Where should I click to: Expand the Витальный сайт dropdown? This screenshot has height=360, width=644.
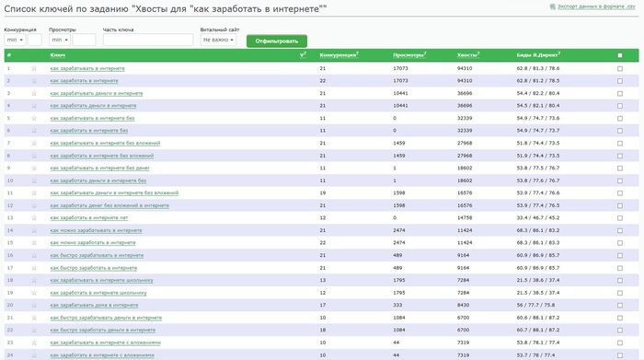point(218,40)
